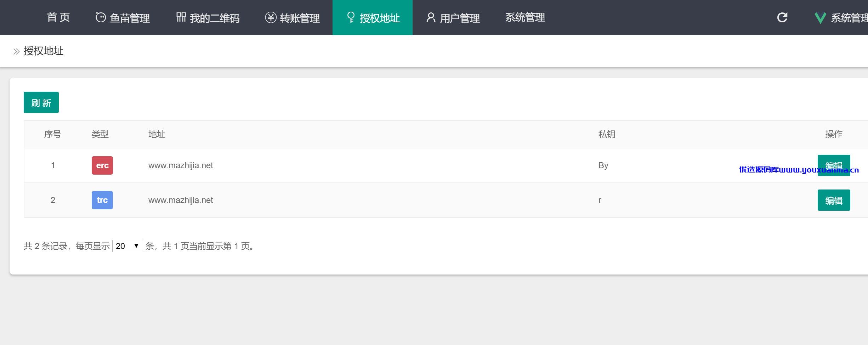Click the 私钥 column header

click(607, 134)
